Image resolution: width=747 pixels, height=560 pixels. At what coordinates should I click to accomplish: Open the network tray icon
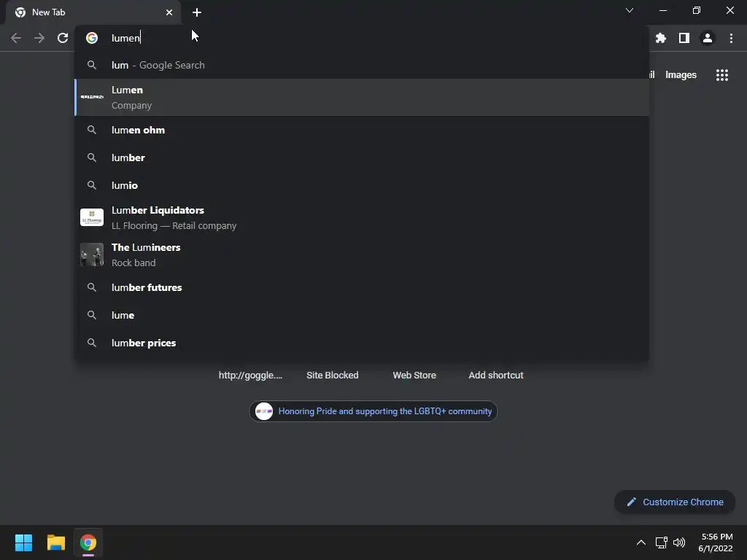click(661, 542)
